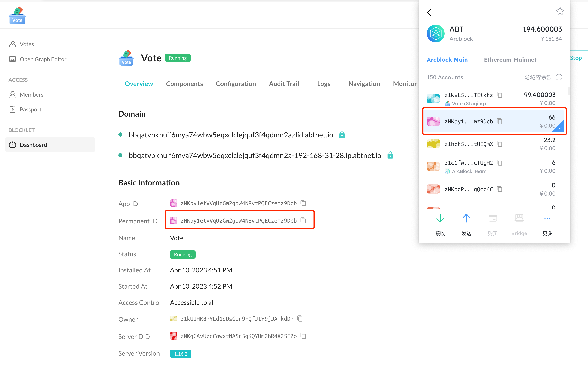Click the back arrow in wallet panel
The width and height of the screenshot is (588, 368).
pos(429,12)
